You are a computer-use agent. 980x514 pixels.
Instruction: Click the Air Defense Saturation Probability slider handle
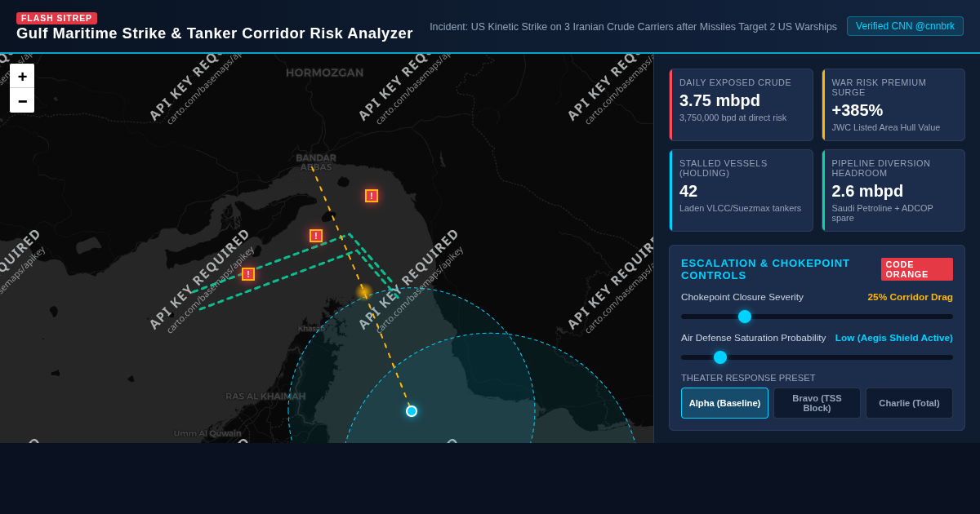720,357
